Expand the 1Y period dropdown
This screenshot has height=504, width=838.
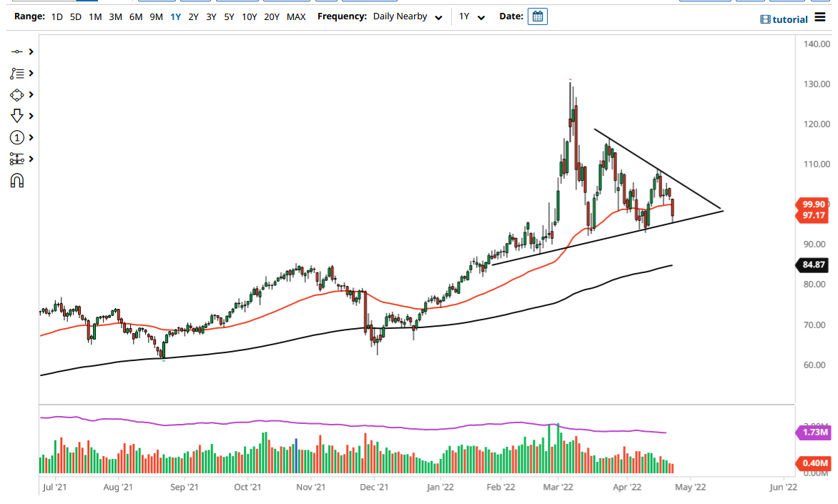472,16
